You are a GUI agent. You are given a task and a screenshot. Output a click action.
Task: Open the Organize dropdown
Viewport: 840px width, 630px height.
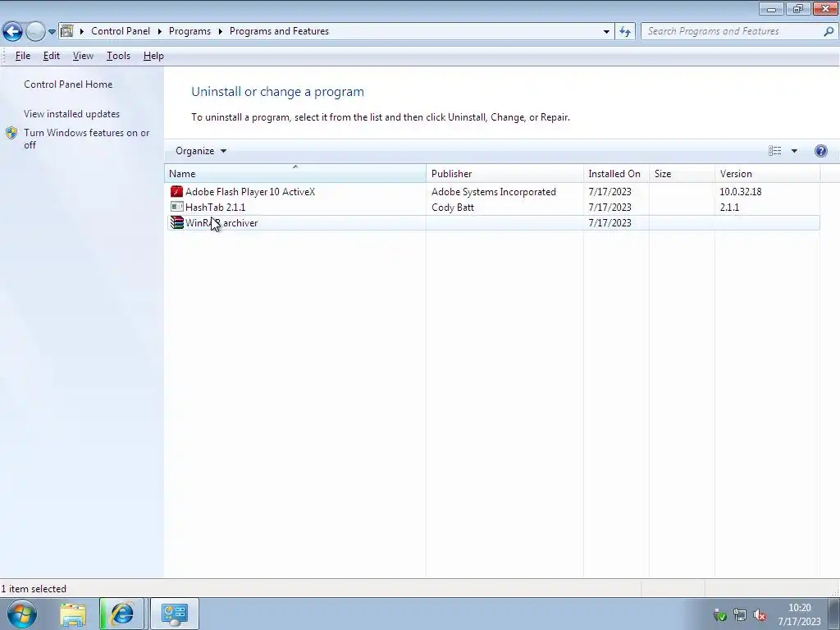click(x=201, y=151)
